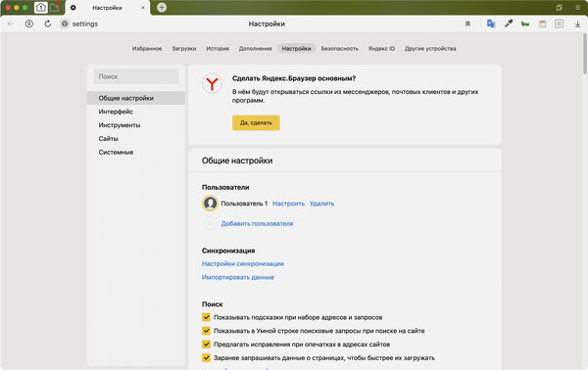
Task: Click the Удалить link for Пользователь 1
Action: [x=321, y=204]
